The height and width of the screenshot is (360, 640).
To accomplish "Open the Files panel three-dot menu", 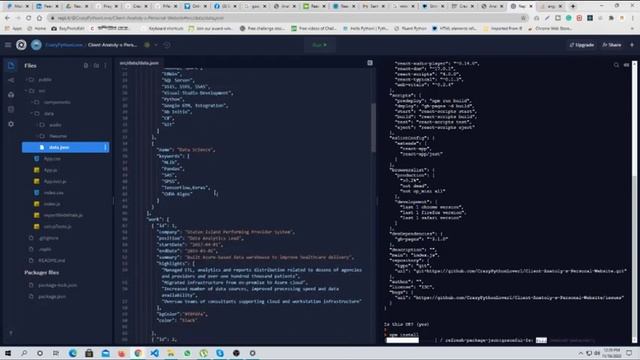I will tap(105, 65).
